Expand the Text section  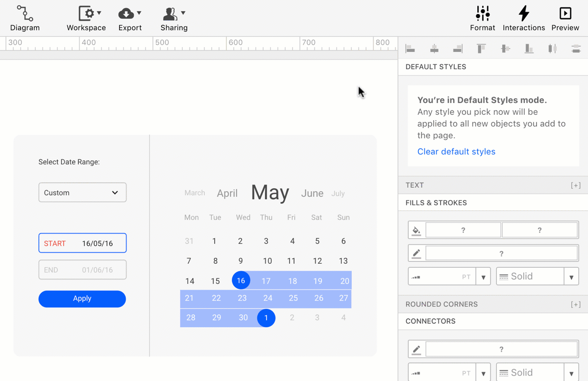tap(575, 185)
